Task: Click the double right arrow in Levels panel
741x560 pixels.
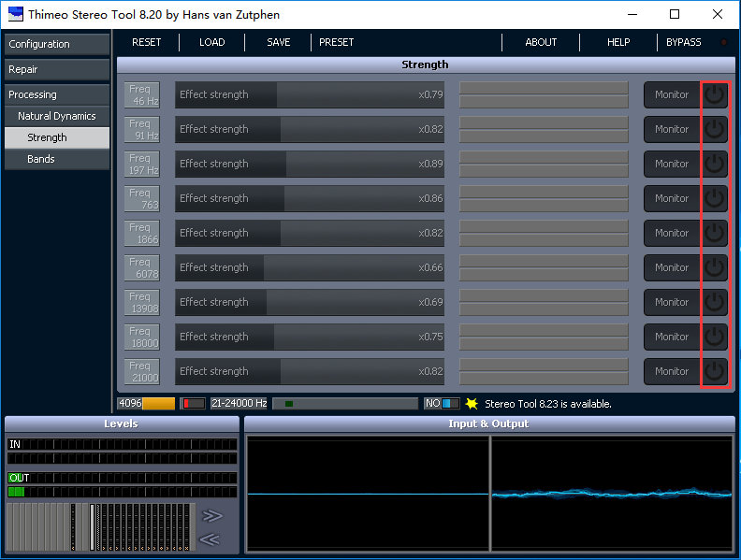Action: [212, 515]
